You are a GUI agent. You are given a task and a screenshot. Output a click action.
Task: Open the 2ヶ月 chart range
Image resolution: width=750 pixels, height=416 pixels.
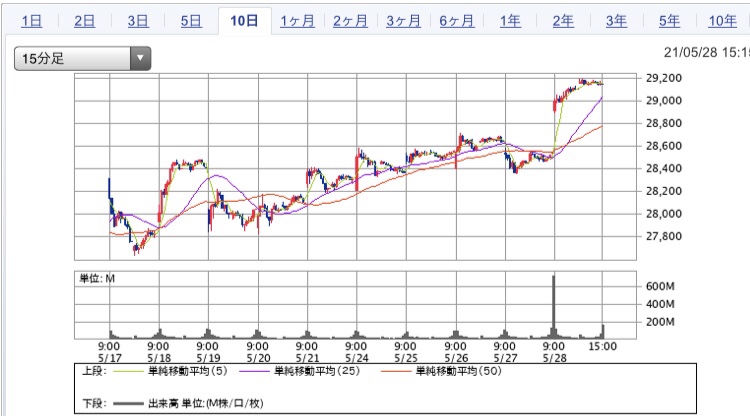pyautogui.click(x=351, y=21)
